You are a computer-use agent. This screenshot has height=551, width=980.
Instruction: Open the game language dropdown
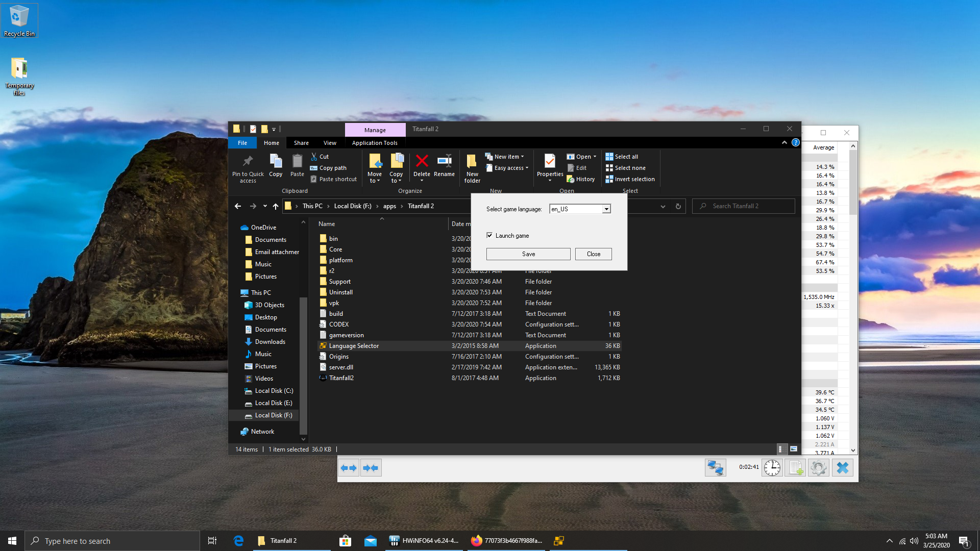pos(606,209)
